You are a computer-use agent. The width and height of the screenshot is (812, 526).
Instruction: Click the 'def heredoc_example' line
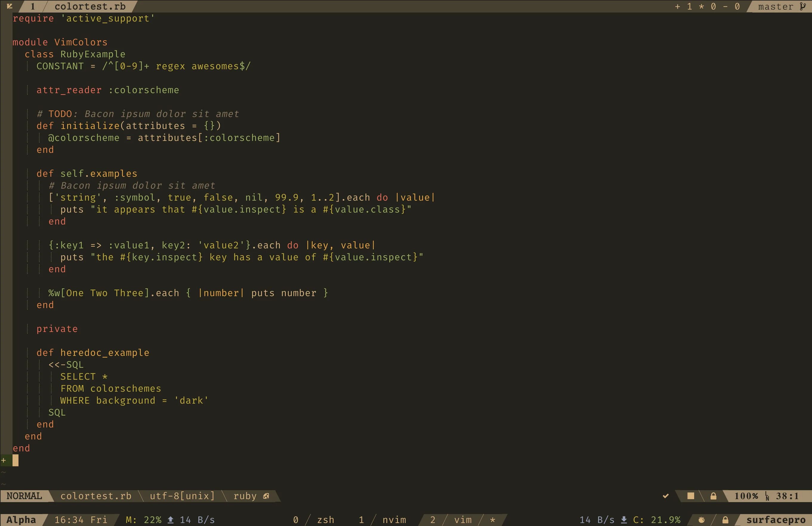[x=93, y=353]
